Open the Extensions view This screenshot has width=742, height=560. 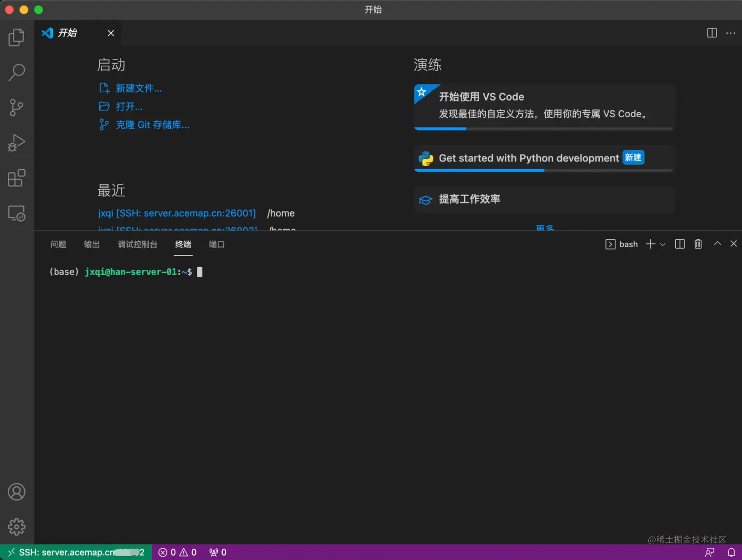point(17,178)
